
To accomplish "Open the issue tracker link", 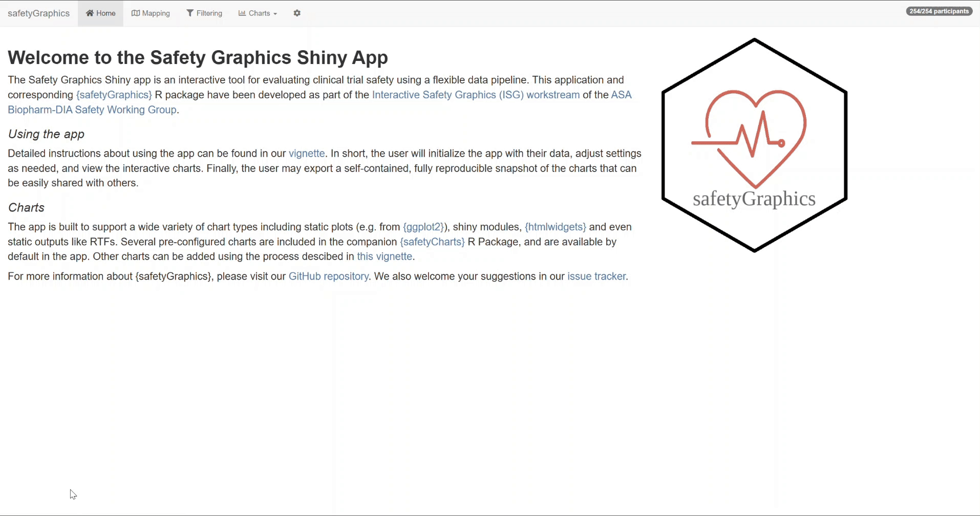I will 596,276.
